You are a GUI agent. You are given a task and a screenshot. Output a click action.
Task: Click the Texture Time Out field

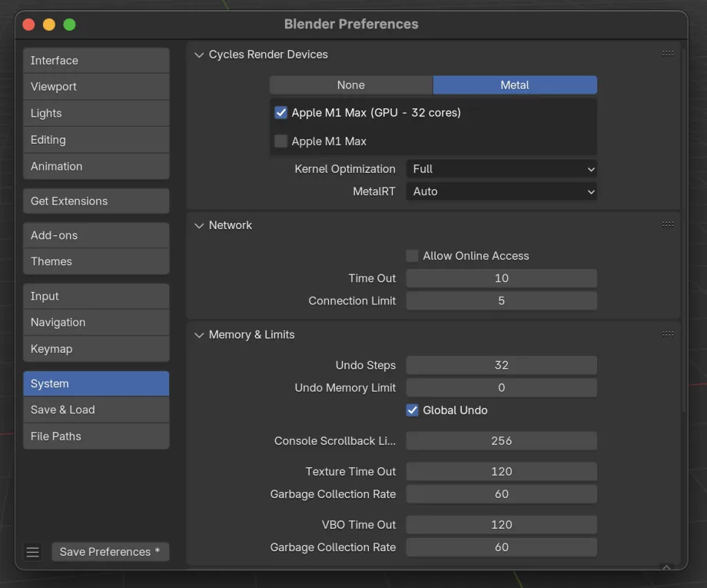(x=501, y=472)
